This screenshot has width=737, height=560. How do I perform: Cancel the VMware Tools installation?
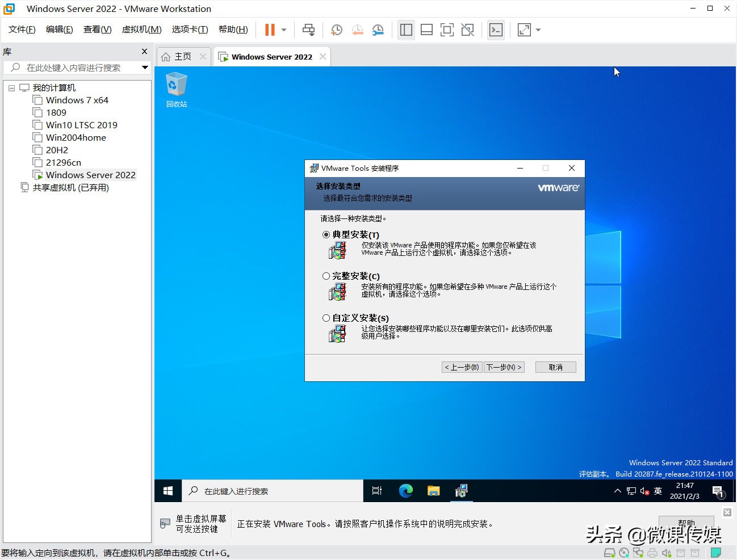pos(555,367)
